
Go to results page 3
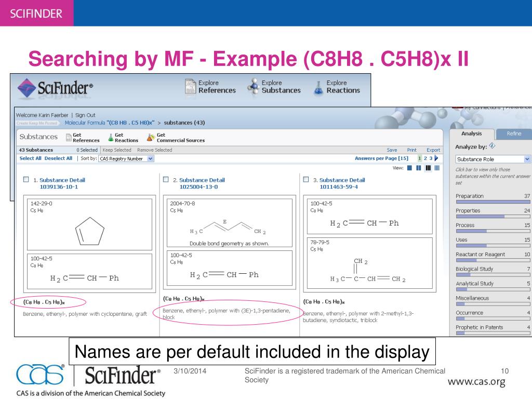(x=431, y=158)
